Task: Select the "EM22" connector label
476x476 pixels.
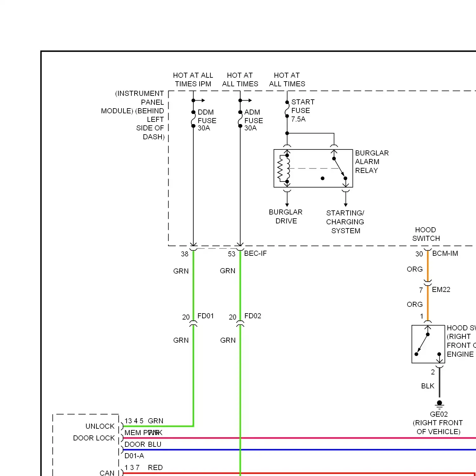Action: pyautogui.click(x=441, y=289)
